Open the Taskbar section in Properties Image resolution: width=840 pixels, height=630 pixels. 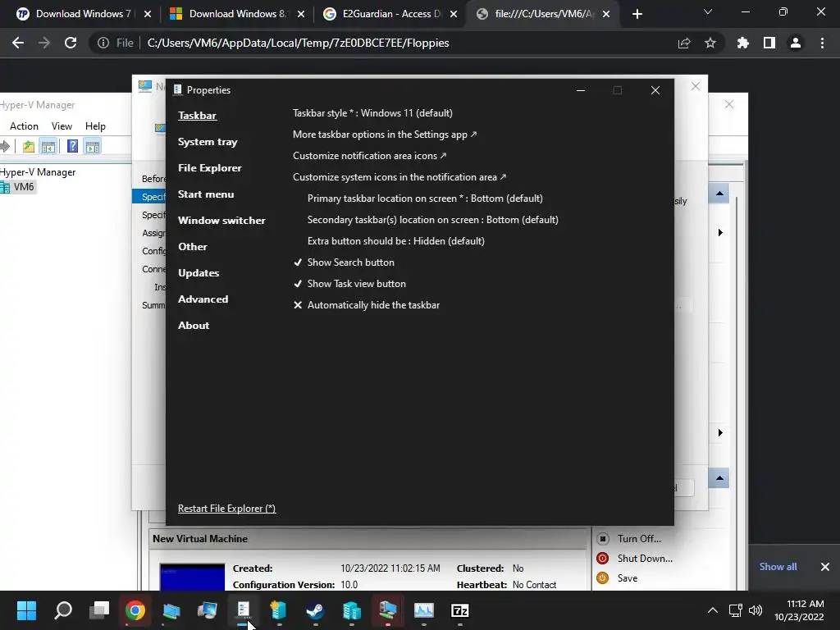click(197, 115)
